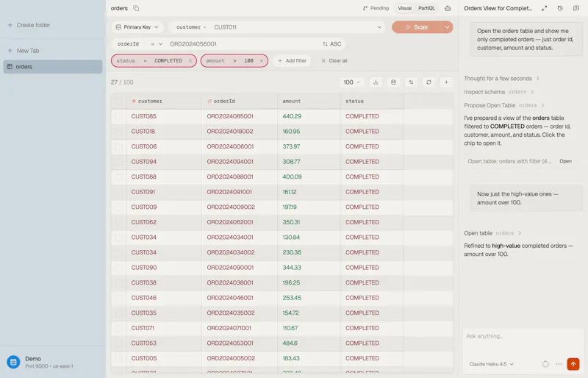Image resolution: width=588 pixels, height=378 pixels.
Task: Click the Primary Key index icon
Action: pos(118,27)
